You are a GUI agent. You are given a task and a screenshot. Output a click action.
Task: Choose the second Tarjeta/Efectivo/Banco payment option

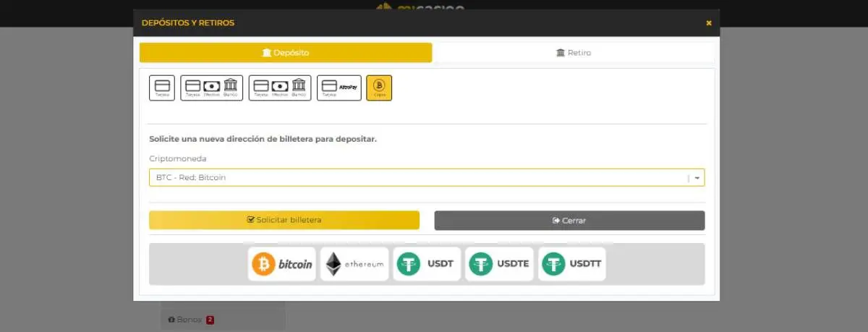coord(279,88)
